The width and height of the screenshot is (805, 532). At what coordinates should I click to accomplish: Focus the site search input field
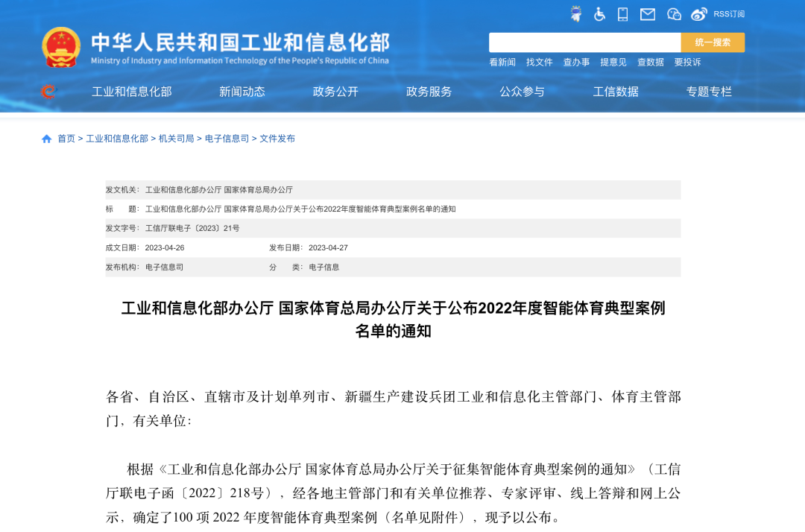[x=584, y=42]
